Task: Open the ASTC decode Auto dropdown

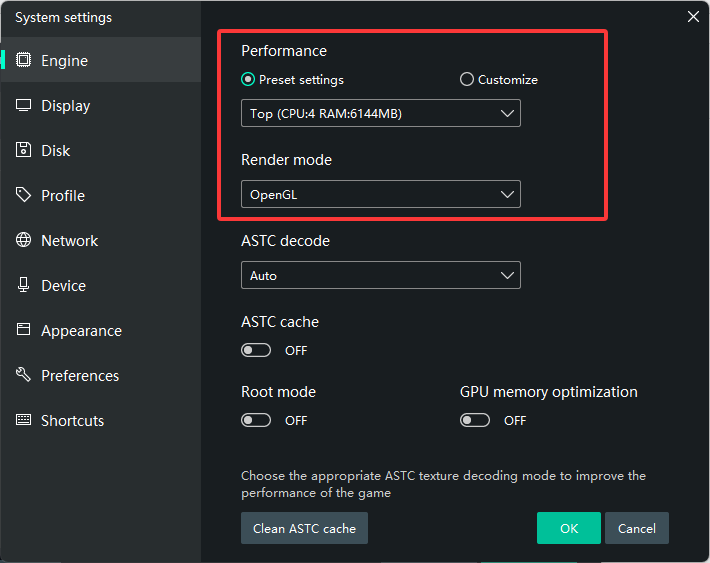Action: pyautogui.click(x=380, y=275)
